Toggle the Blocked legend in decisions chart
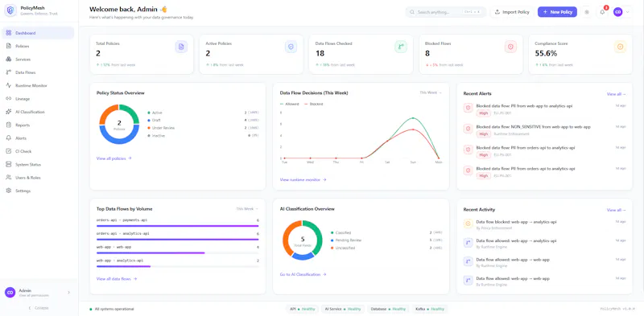The image size is (644, 316). tap(313, 104)
